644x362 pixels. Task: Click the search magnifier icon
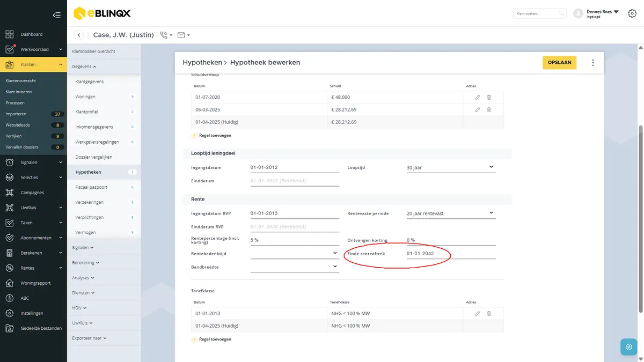[561, 13]
